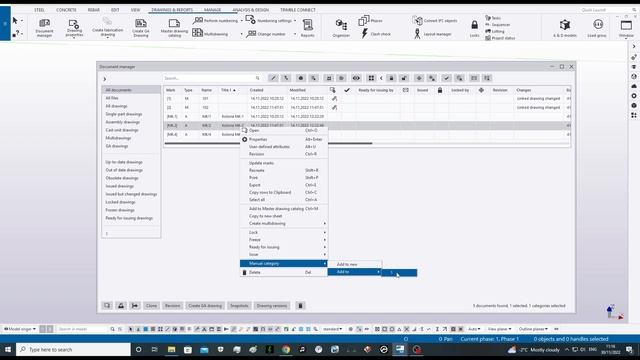Open Google Chrome from the taskbar
640x360 pixels.
coord(286,349)
